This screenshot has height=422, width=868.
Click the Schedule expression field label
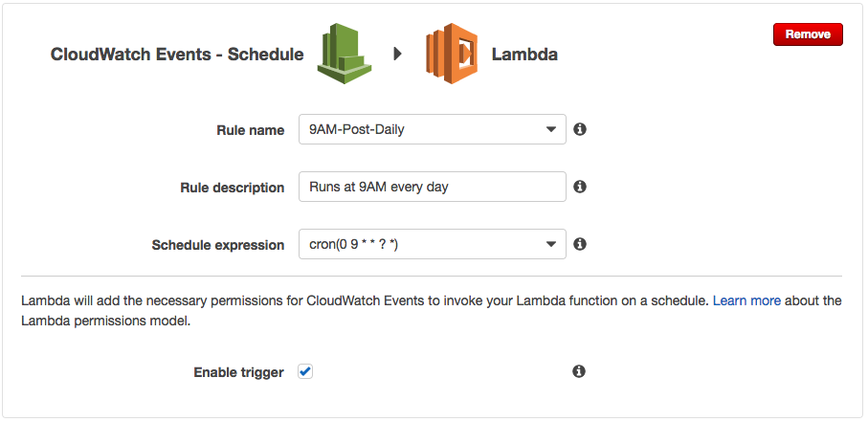click(218, 245)
